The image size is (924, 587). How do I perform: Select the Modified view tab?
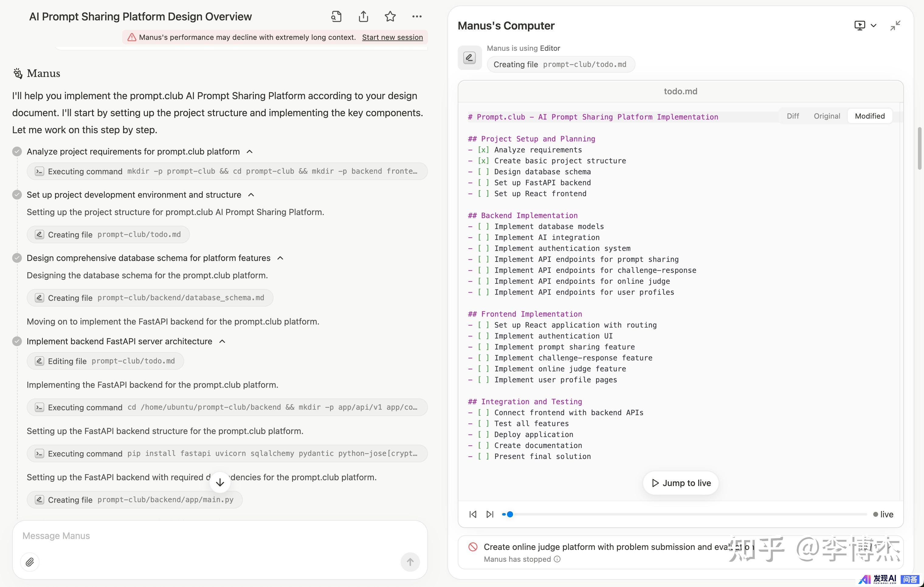[x=870, y=116]
